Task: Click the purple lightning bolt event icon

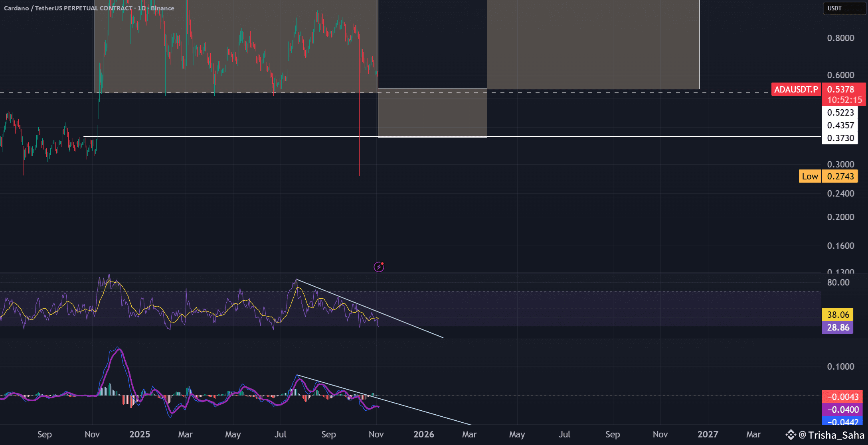Action: click(379, 267)
